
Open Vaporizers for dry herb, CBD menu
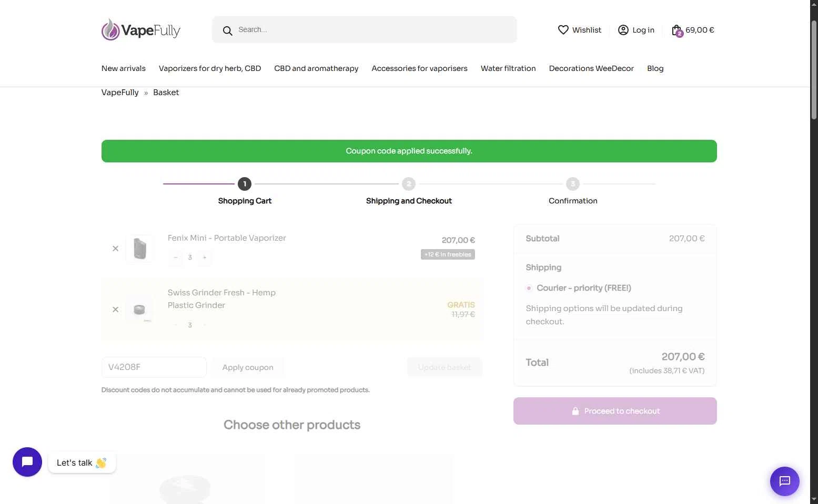pos(210,68)
